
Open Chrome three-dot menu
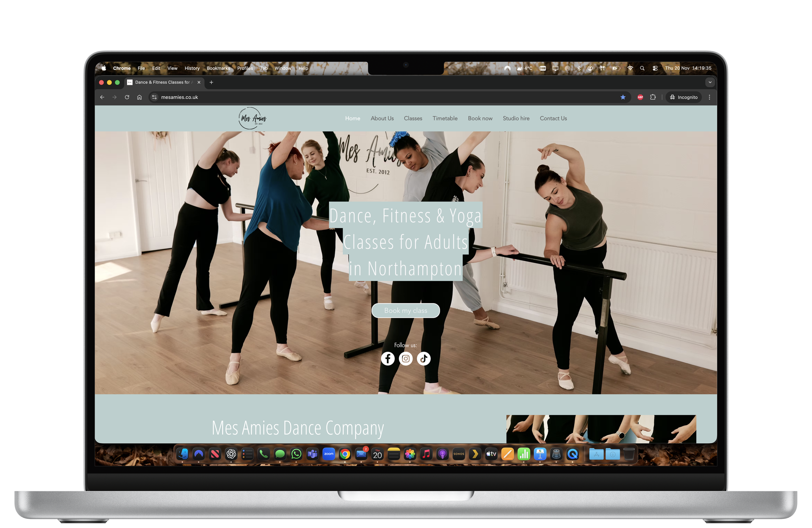coord(710,97)
